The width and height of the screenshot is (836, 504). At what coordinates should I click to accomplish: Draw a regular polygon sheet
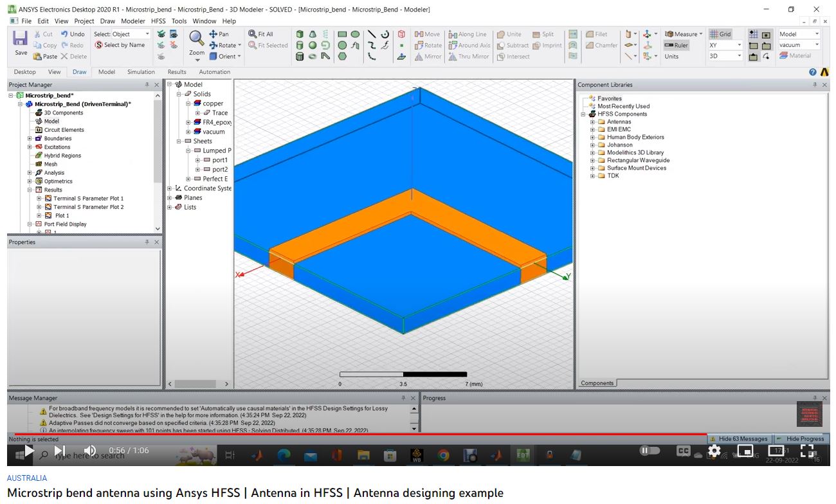342,57
